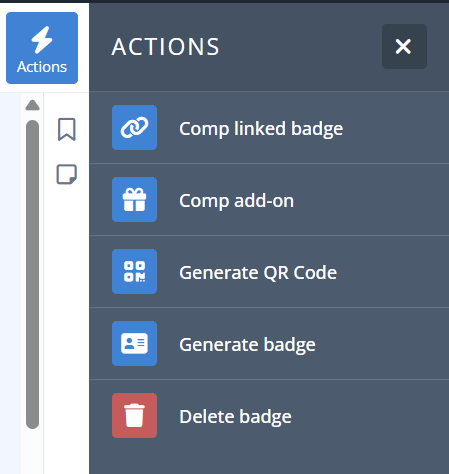Click the gift box Comp add-on icon
The image size is (449, 474).
point(134,200)
